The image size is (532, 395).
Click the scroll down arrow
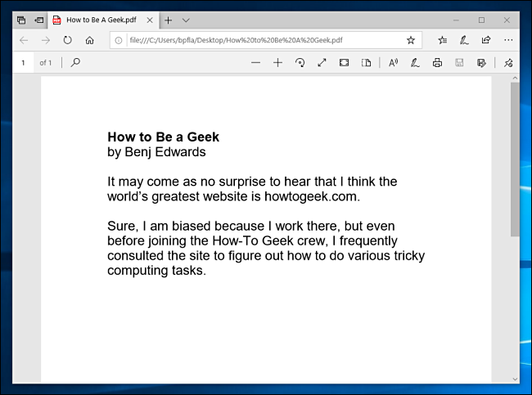pos(515,379)
